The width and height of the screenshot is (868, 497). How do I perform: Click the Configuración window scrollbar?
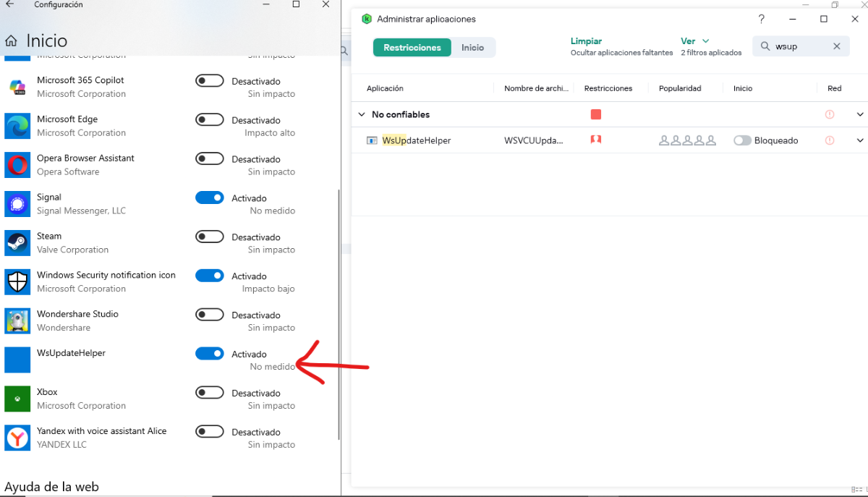[339, 315]
